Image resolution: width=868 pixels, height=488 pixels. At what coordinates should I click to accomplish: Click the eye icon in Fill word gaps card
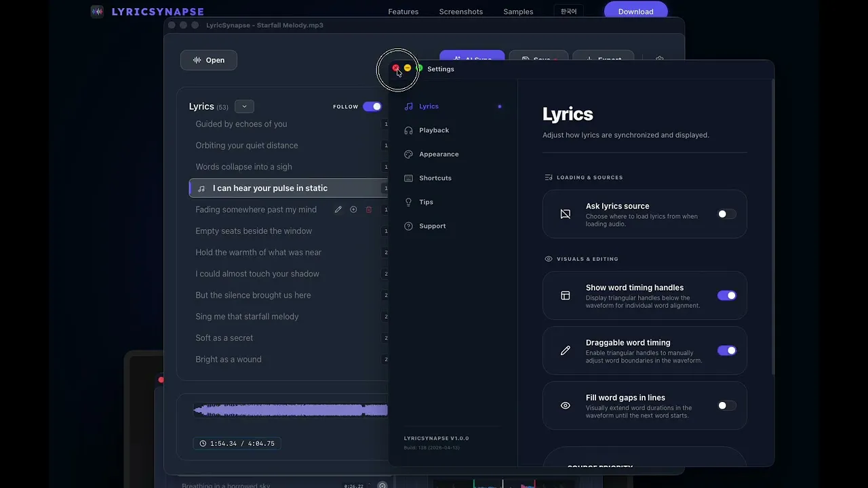(566, 405)
